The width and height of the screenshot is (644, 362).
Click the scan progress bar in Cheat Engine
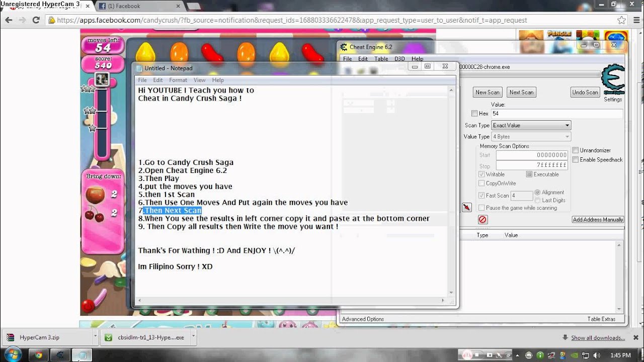[530, 75]
